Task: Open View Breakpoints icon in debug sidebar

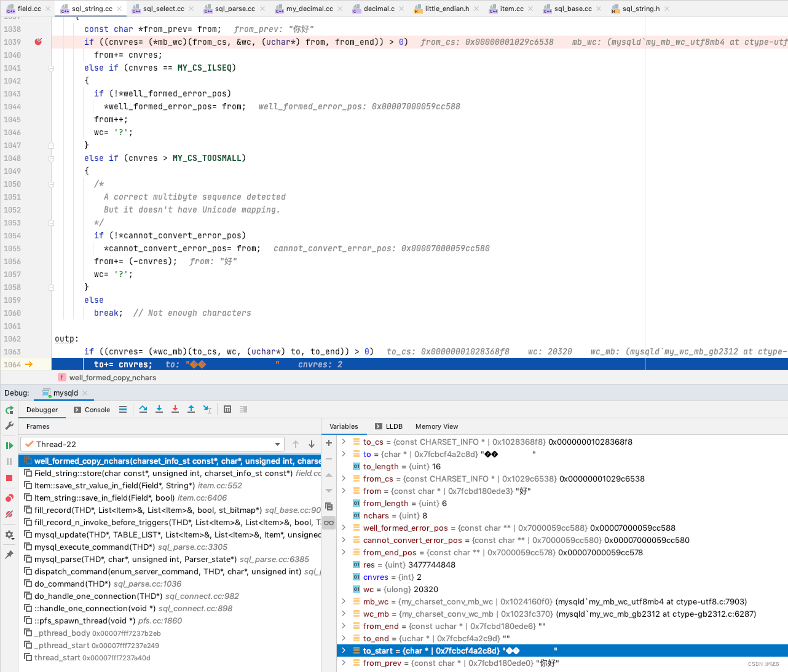Action: (9, 498)
